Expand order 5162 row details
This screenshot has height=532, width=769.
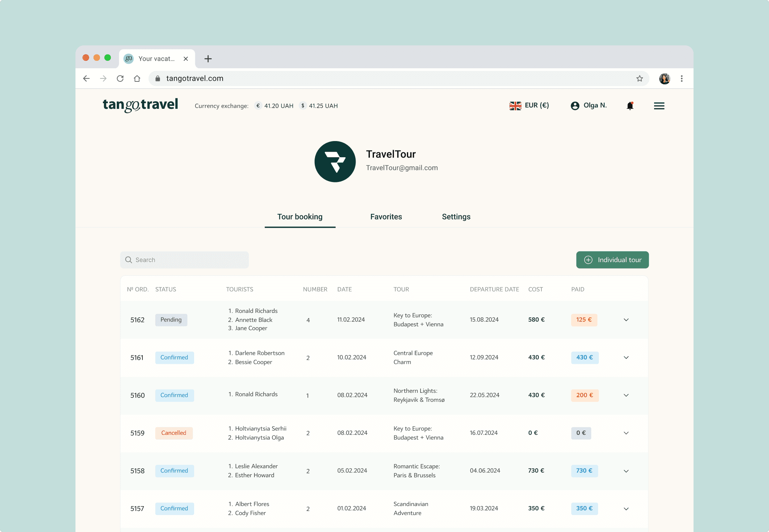point(626,320)
